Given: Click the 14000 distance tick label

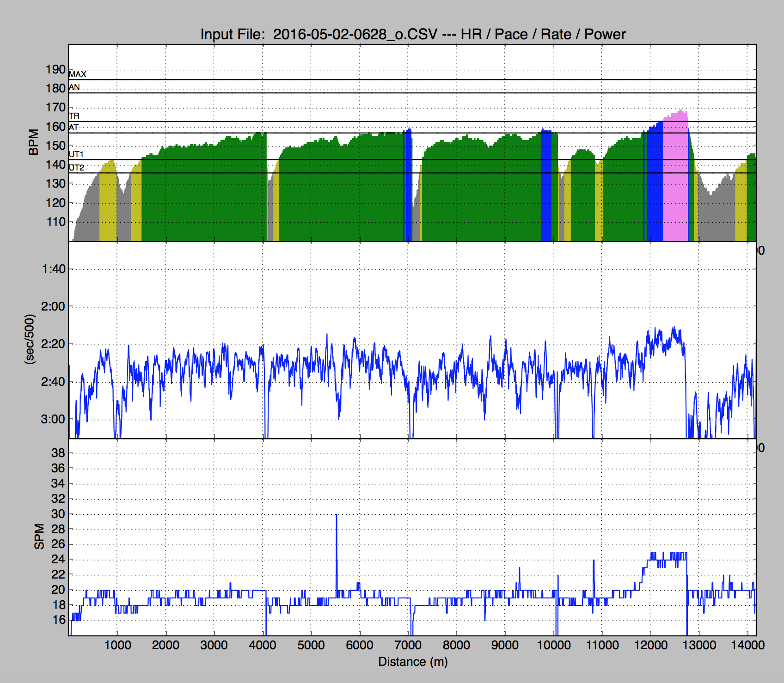Looking at the screenshot, I should (x=747, y=645).
